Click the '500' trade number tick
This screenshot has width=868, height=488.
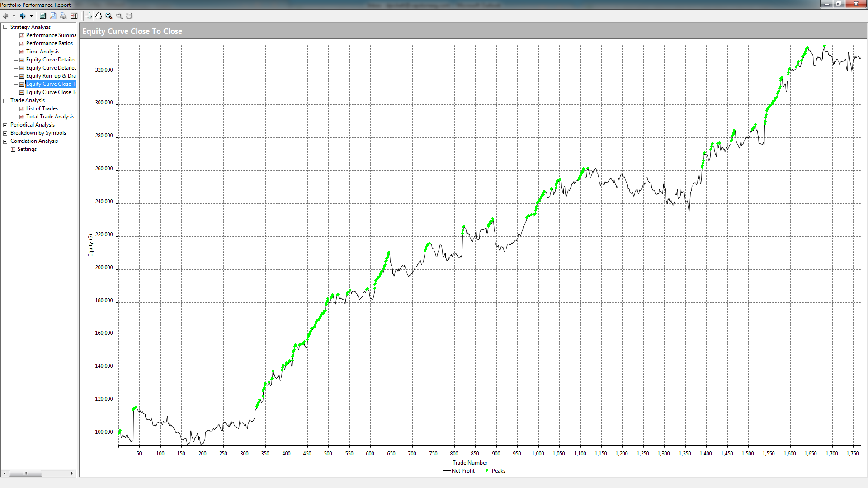pos(328,454)
